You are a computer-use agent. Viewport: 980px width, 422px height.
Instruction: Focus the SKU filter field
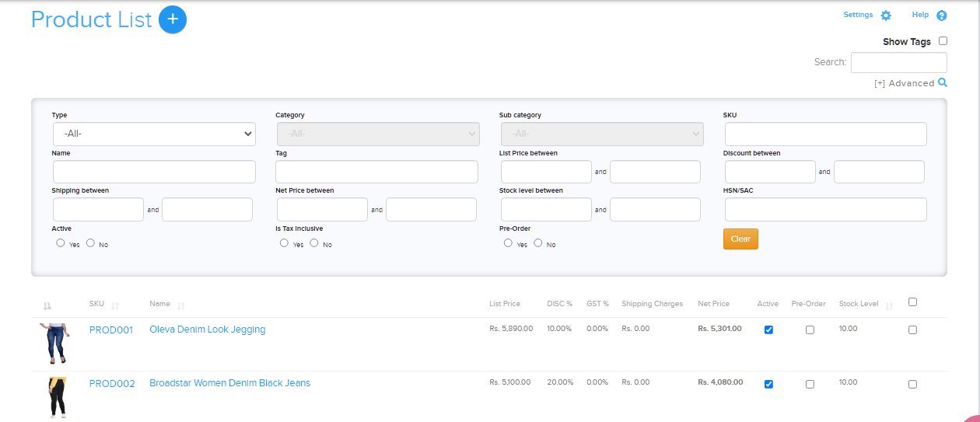(826, 134)
